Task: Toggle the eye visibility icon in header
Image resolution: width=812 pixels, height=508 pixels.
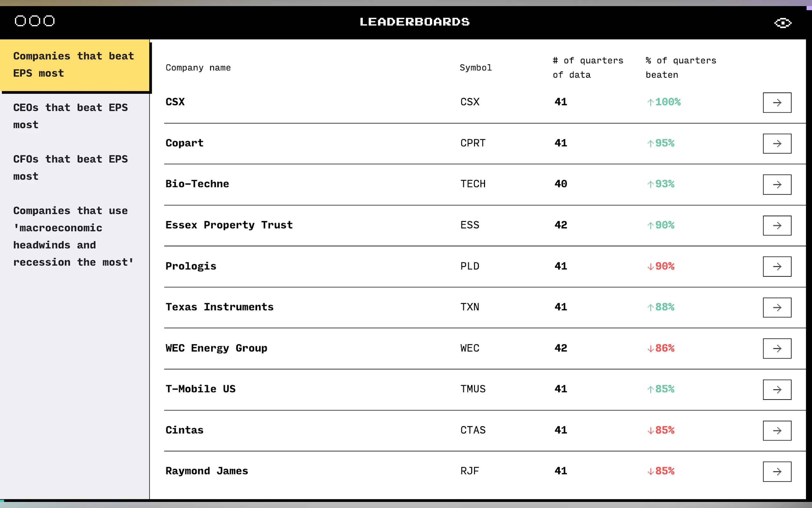Action: click(x=783, y=23)
